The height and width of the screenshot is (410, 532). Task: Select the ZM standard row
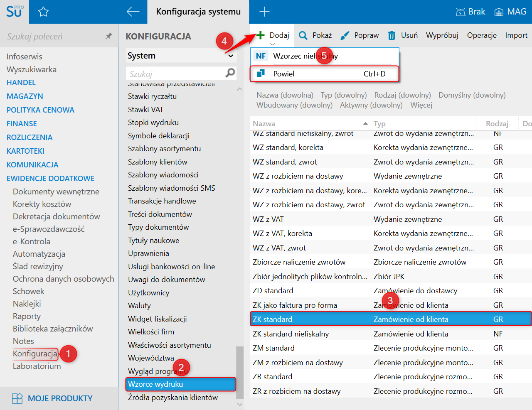pyautogui.click(x=391, y=348)
